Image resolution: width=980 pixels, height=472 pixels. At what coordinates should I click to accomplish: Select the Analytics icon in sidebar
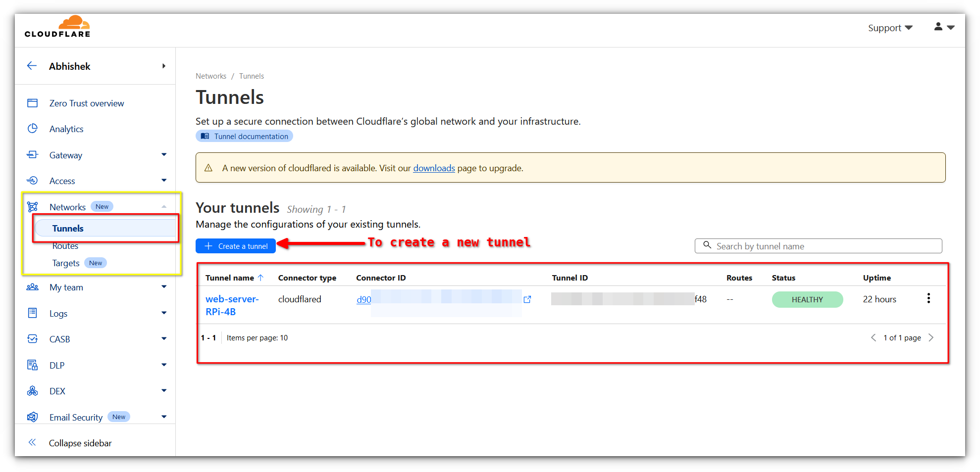[32, 129]
